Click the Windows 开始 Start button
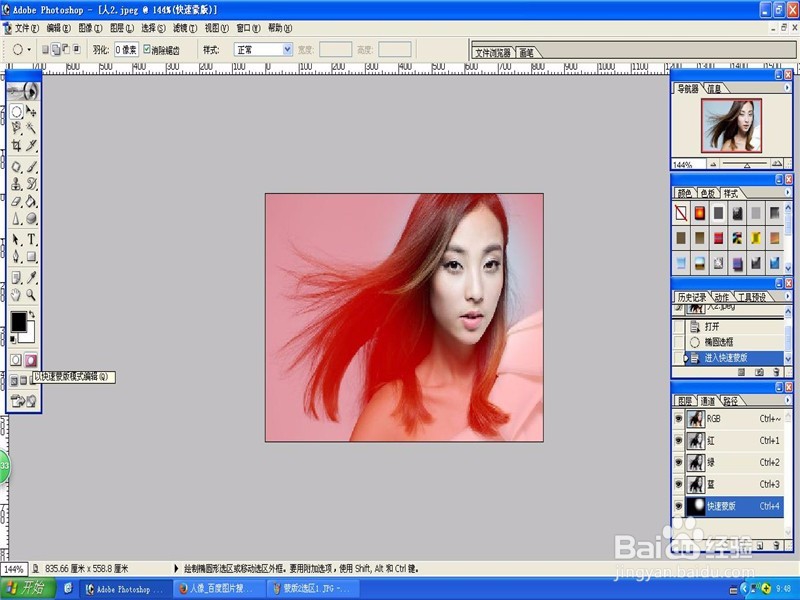The image size is (800, 600). tap(28, 588)
